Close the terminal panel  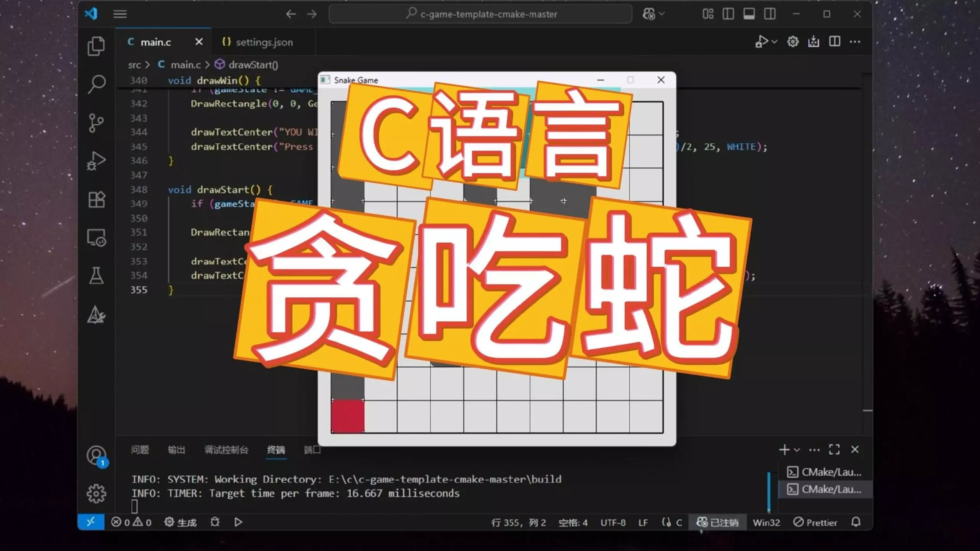(x=855, y=450)
